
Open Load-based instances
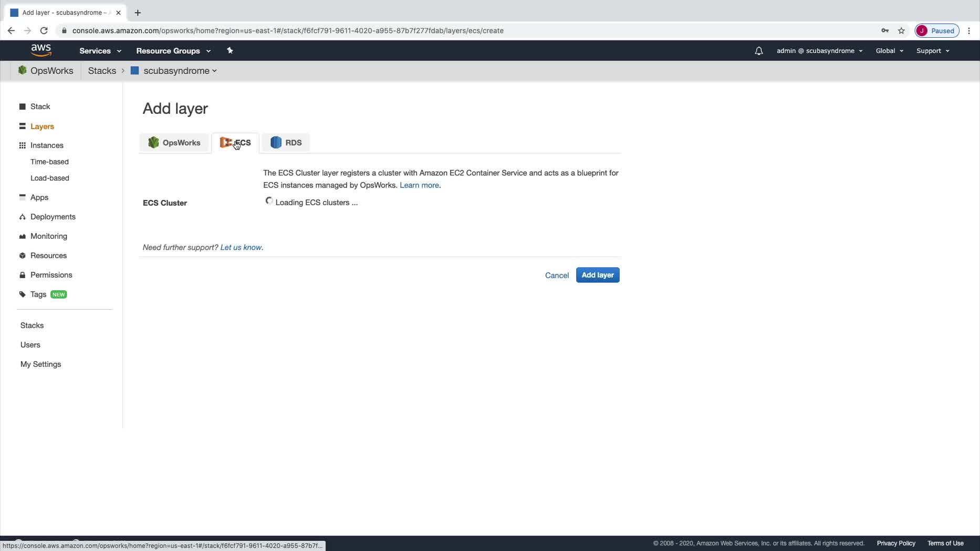point(50,178)
